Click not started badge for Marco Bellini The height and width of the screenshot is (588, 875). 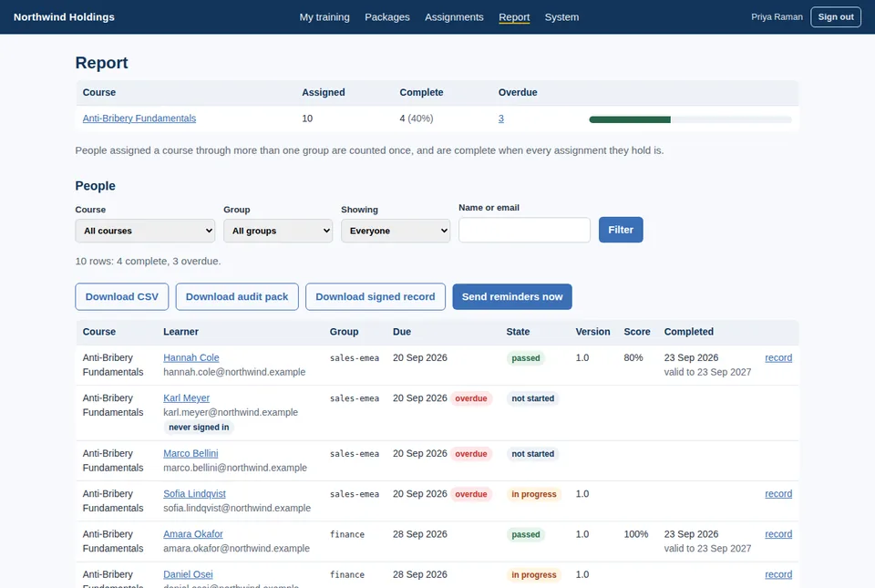(533, 454)
